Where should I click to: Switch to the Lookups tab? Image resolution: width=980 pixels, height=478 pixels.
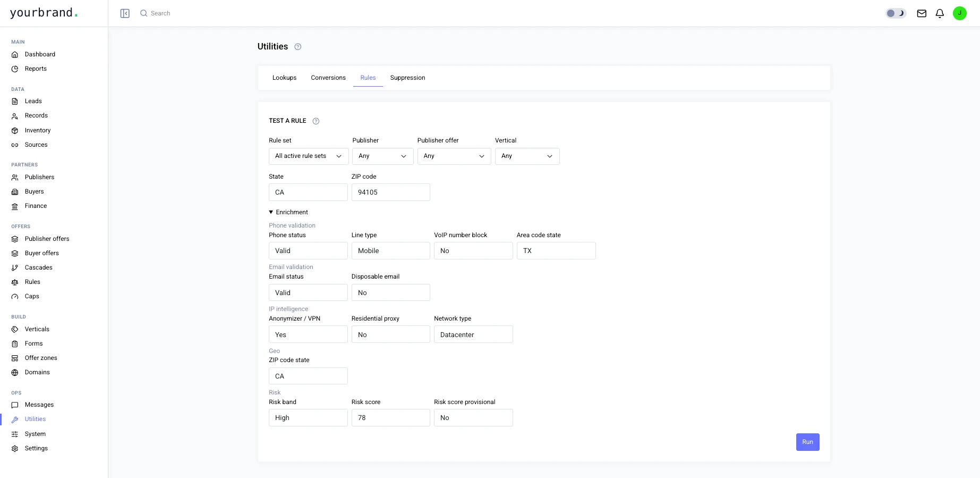[x=285, y=78]
